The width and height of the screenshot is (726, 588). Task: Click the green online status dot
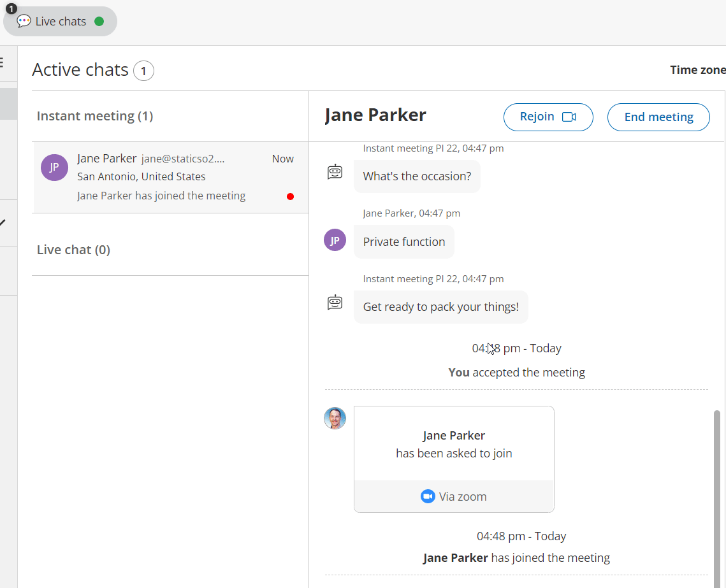(99, 21)
